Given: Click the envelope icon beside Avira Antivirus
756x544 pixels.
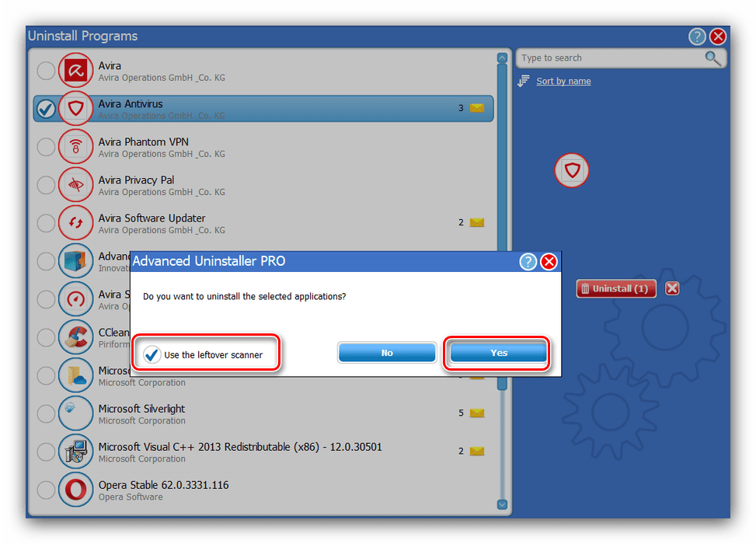Looking at the screenshot, I should pyautogui.click(x=477, y=108).
